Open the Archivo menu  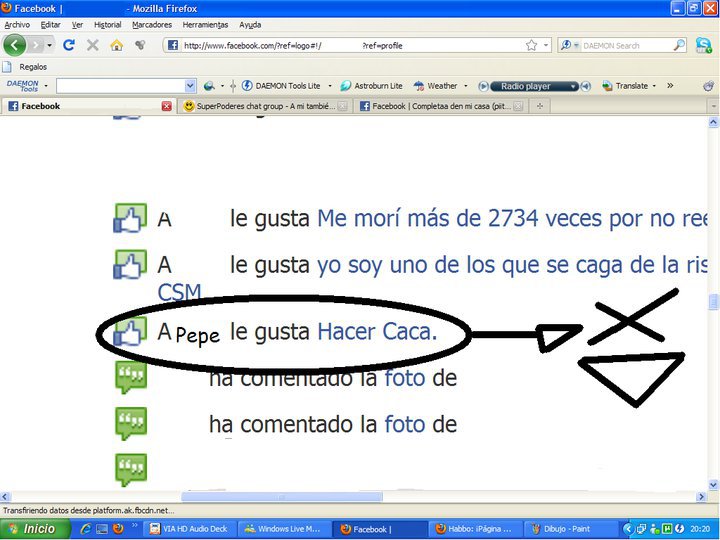coord(17,25)
